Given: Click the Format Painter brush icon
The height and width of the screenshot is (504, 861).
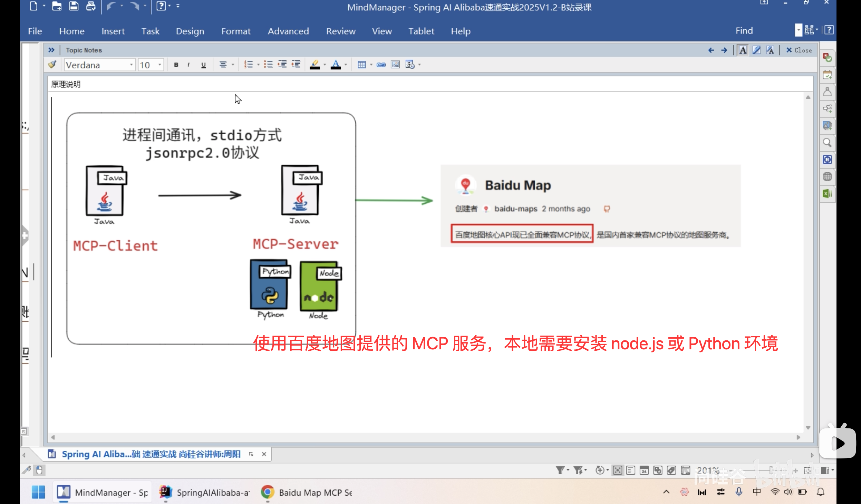Looking at the screenshot, I should pyautogui.click(x=52, y=65).
